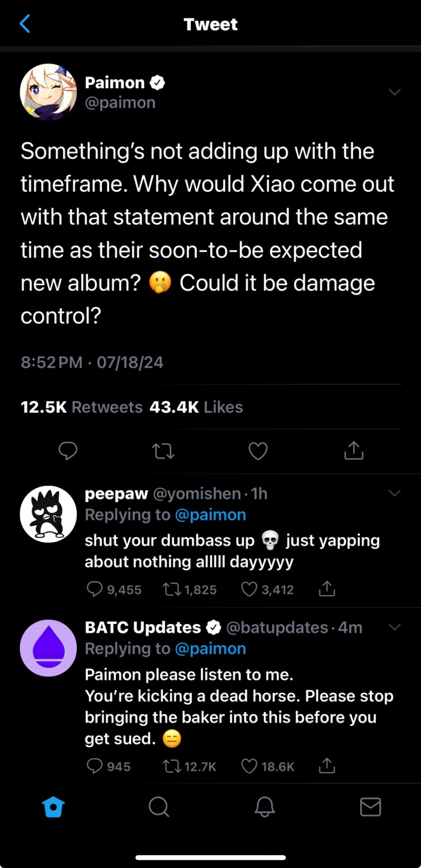The image size is (421, 868).
Task: Open chevron menu on BATC Updates reply
Action: click(394, 627)
